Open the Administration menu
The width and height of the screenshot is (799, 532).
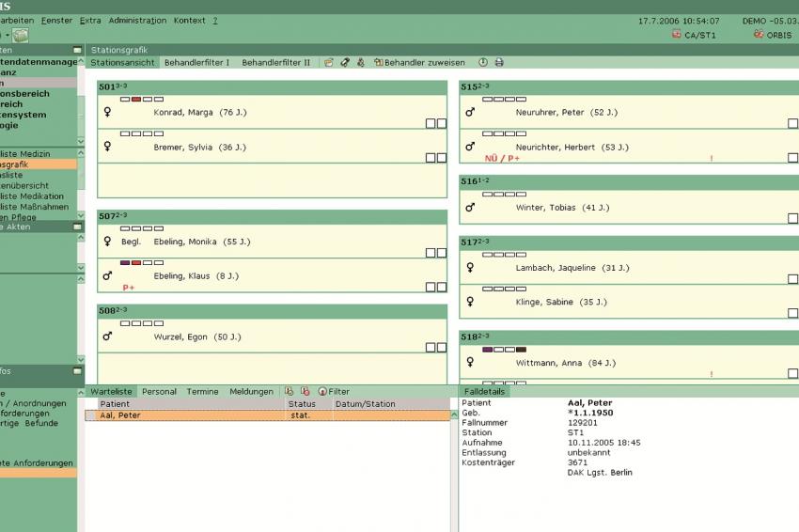click(137, 21)
